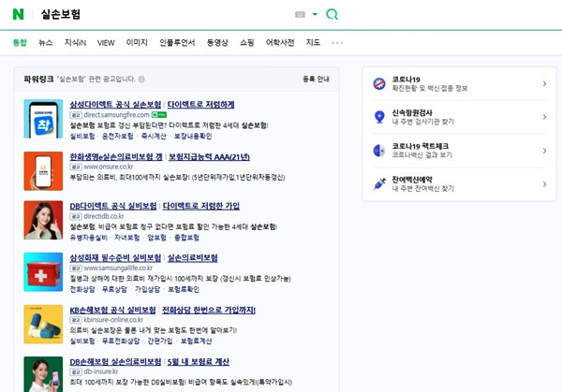The width and height of the screenshot is (562, 392).
Task: Open the 지식iN tab
Action: coord(75,43)
